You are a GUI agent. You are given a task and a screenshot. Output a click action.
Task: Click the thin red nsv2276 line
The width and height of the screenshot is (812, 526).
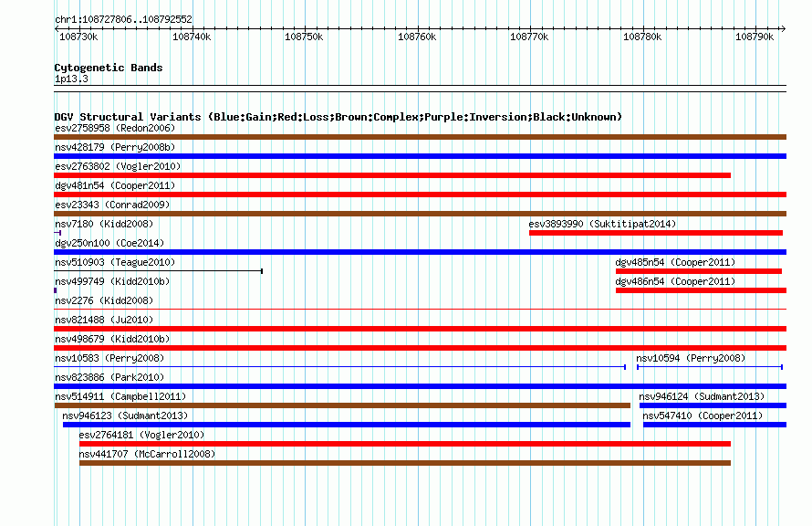[x=420, y=310]
